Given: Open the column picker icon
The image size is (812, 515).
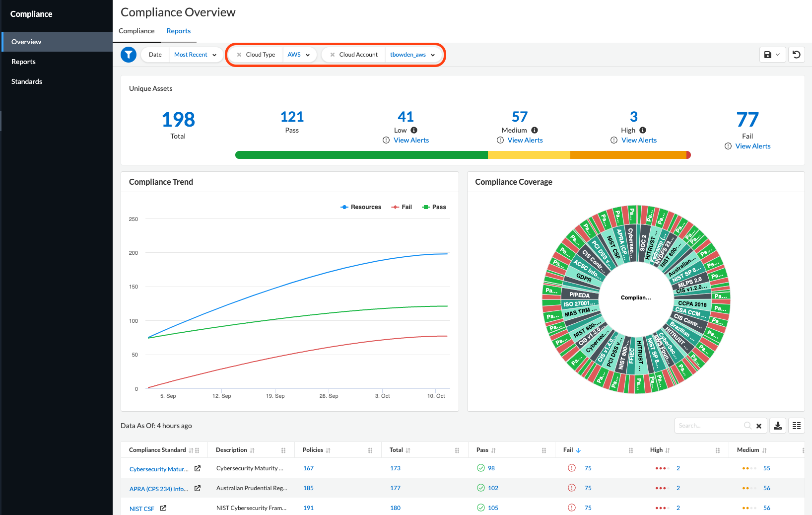Looking at the screenshot, I should 797,426.
